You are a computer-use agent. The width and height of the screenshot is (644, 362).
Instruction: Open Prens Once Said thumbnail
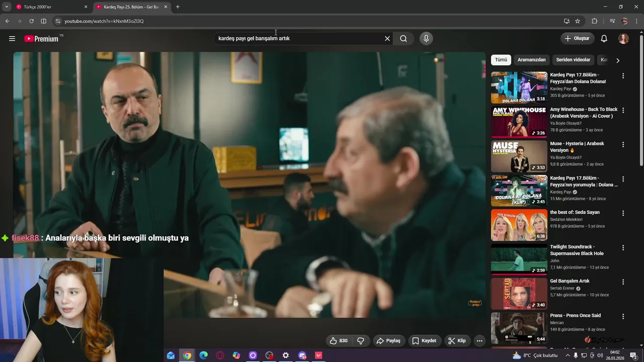(519, 328)
